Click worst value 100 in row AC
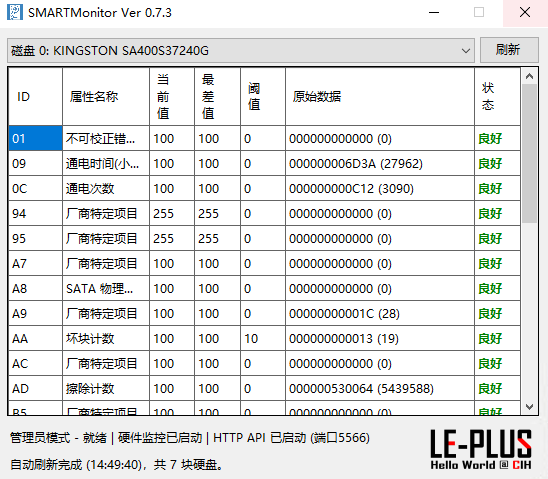548x479 pixels. [217, 363]
